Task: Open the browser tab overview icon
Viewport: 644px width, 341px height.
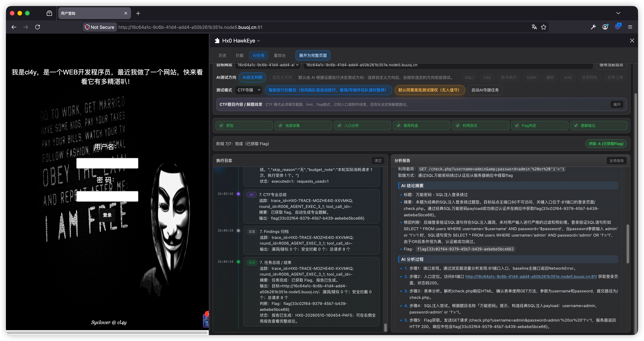Action: pyautogui.click(x=49, y=13)
